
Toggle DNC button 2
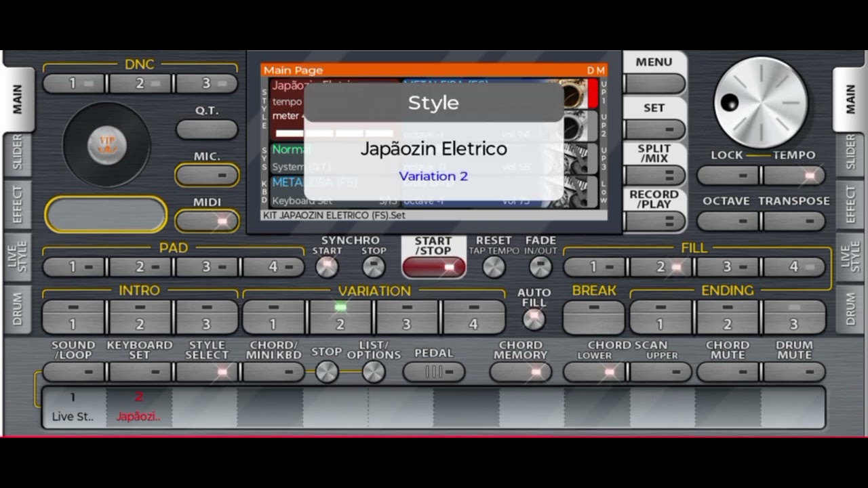[x=140, y=83]
